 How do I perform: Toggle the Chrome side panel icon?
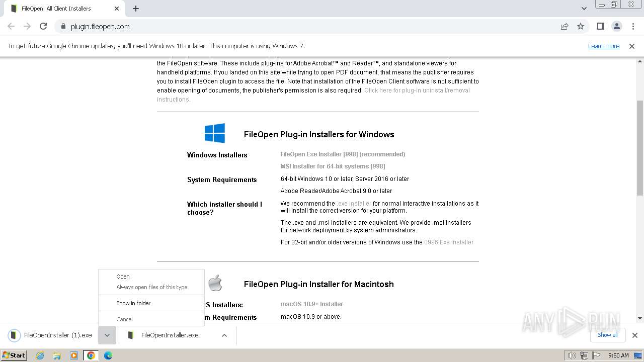point(600,27)
